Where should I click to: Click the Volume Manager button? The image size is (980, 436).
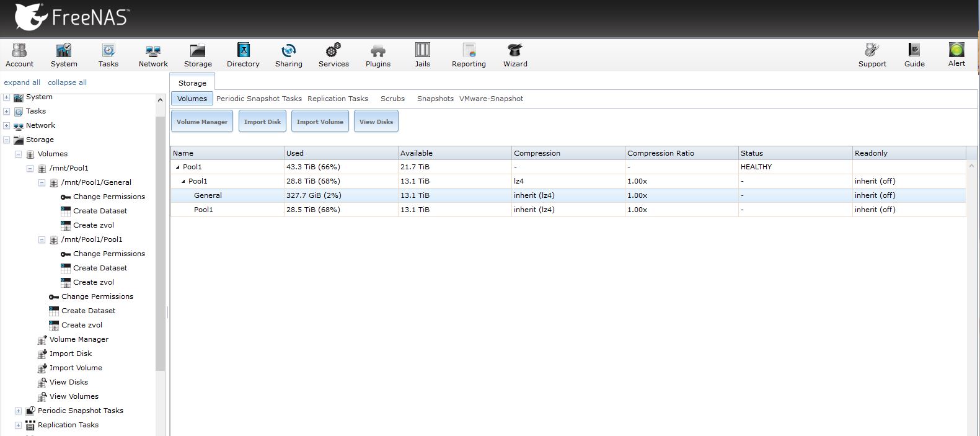tap(202, 122)
